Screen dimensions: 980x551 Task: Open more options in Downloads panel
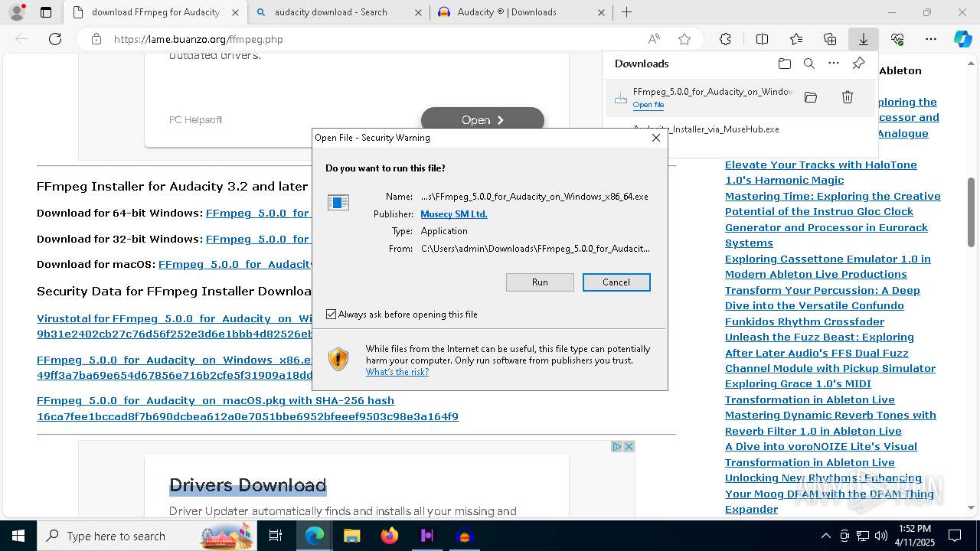834,64
